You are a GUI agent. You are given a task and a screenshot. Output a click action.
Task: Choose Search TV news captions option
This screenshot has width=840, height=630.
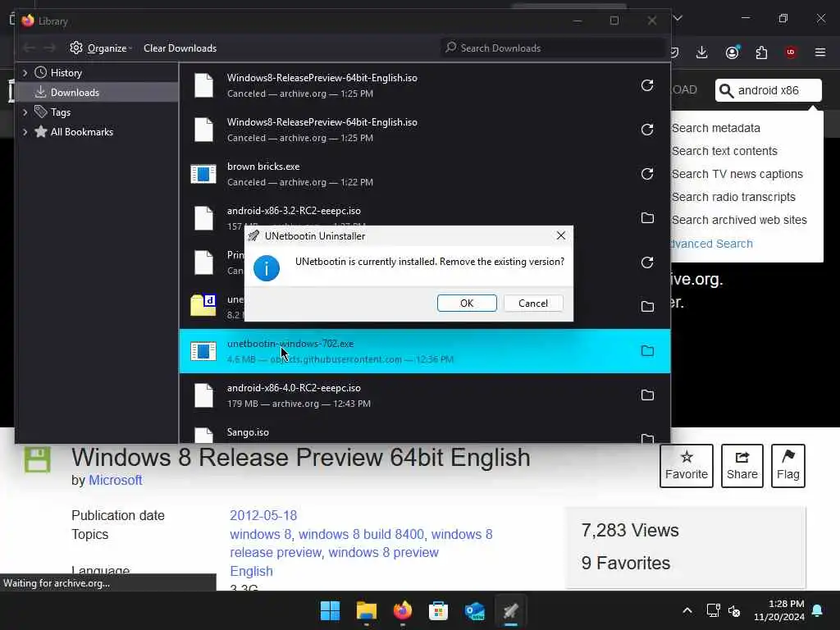pos(737,174)
